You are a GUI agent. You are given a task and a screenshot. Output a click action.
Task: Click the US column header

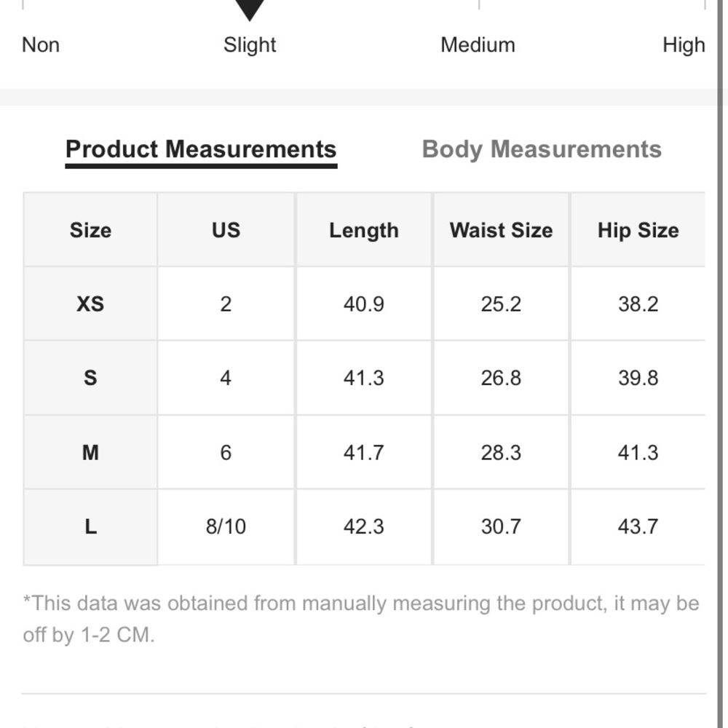[226, 230]
